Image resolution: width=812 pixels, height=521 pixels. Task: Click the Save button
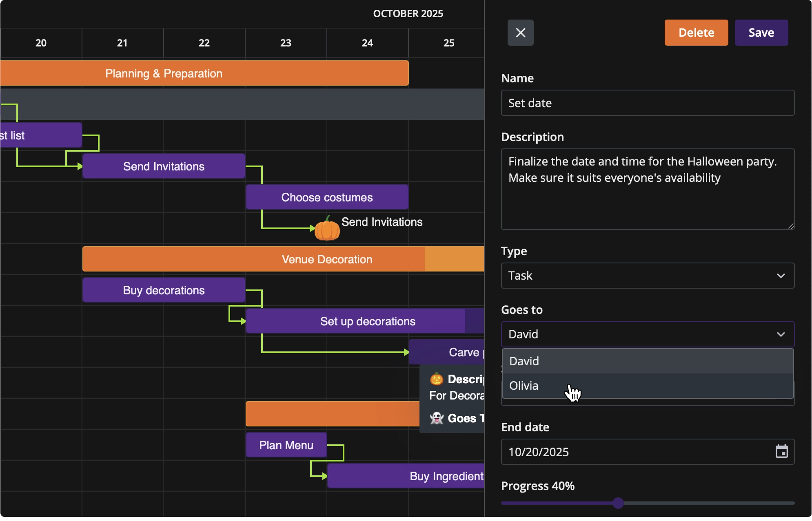point(761,32)
